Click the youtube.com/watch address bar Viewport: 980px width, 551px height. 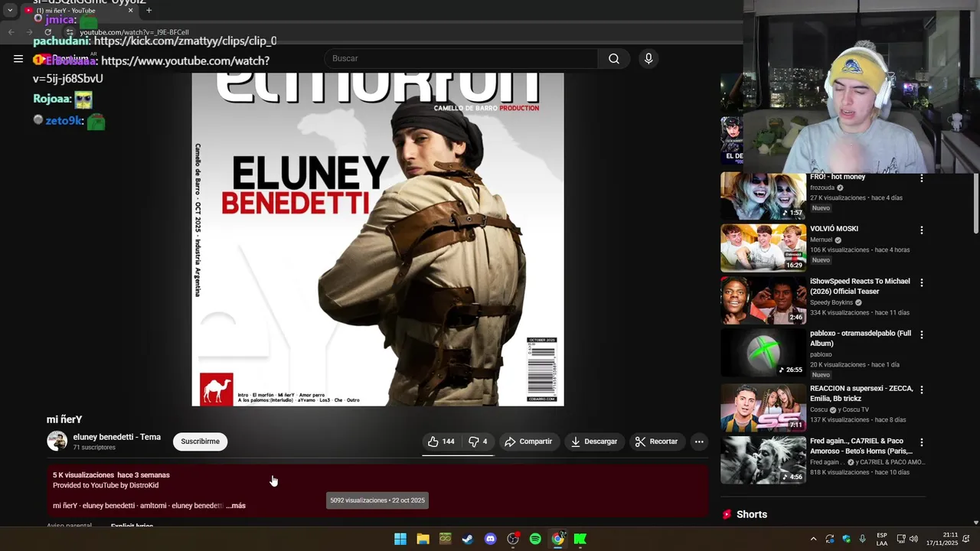pyautogui.click(x=134, y=32)
